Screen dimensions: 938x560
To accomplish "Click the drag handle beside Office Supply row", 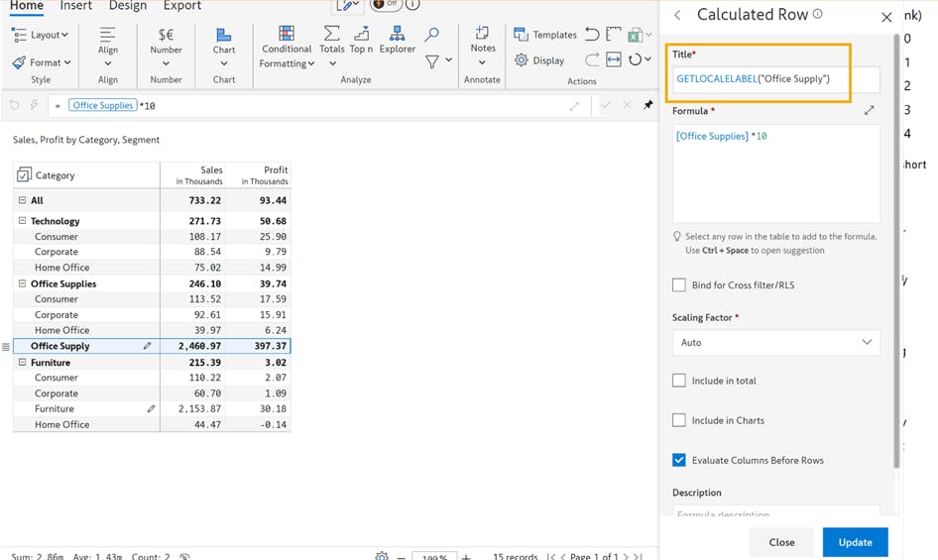I will pyautogui.click(x=6, y=347).
